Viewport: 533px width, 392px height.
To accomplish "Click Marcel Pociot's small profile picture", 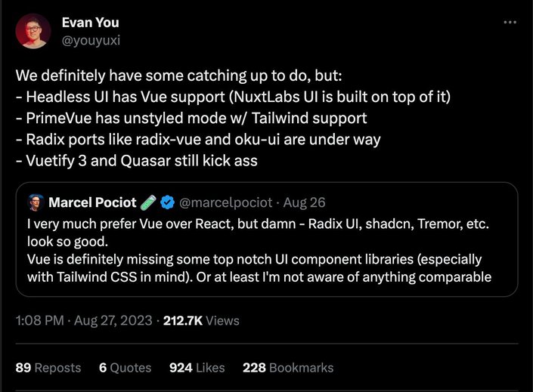I will pos(36,202).
